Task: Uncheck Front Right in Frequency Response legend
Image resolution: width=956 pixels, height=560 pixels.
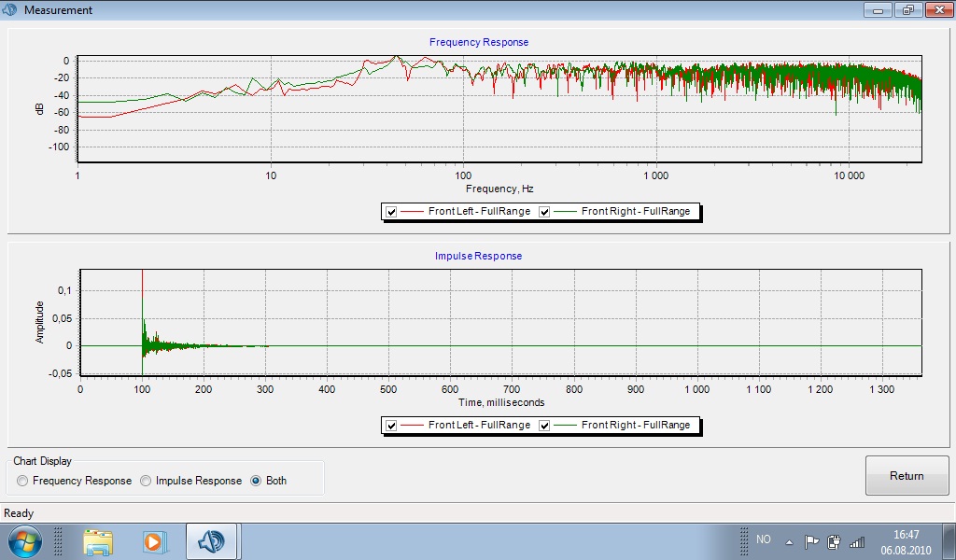Action: pos(545,212)
